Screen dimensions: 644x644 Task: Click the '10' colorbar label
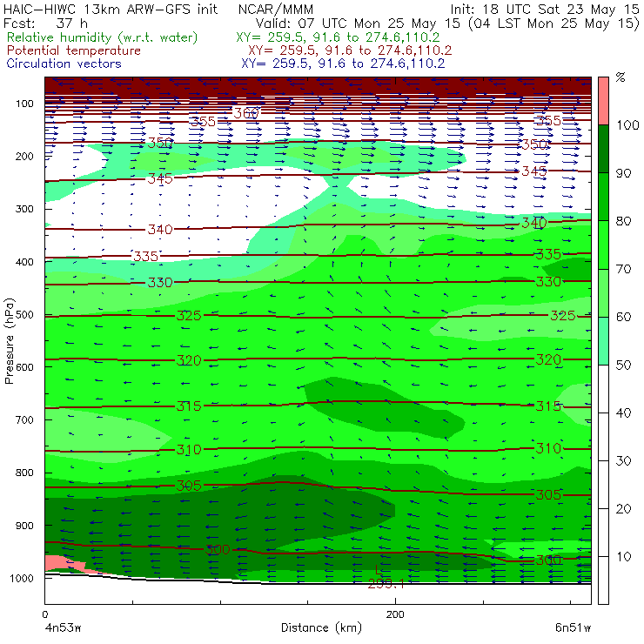(x=623, y=557)
